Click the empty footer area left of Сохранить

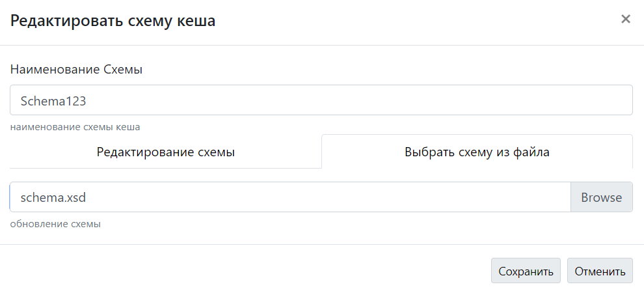point(247,271)
